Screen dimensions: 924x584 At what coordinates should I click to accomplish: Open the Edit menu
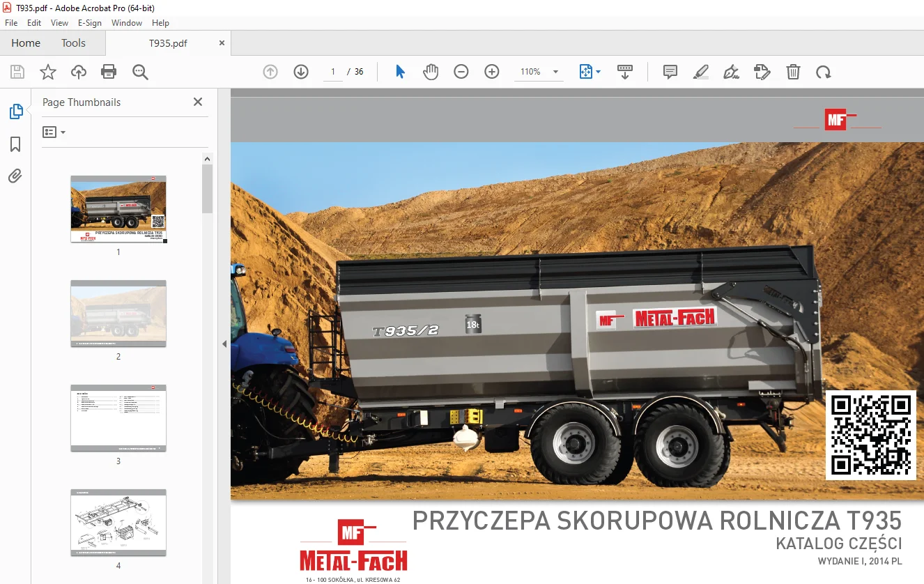click(x=34, y=23)
